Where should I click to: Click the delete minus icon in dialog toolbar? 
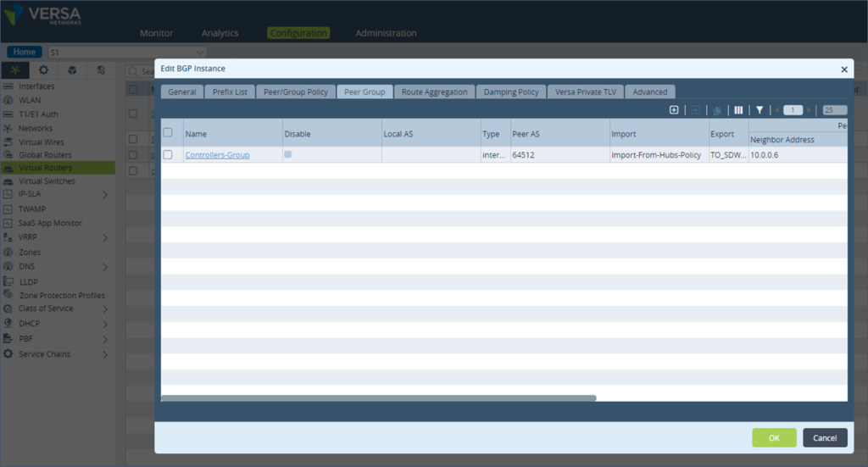point(695,110)
